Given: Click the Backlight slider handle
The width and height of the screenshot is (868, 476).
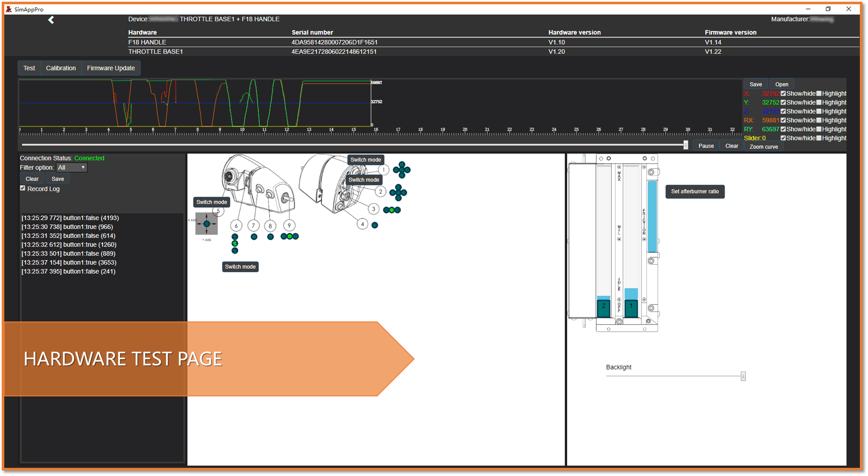Looking at the screenshot, I should [x=743, y=376].
